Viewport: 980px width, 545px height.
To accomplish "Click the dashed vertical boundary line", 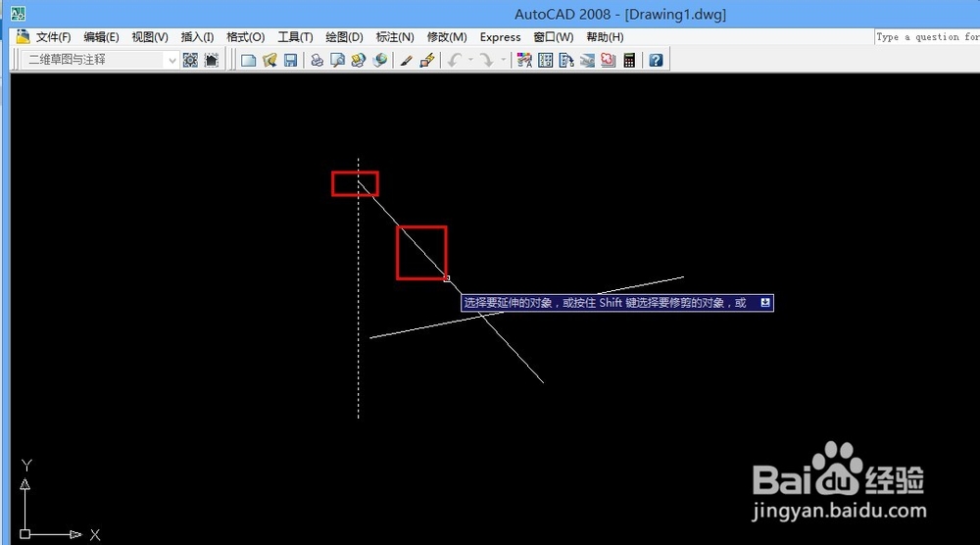I will (358, 287).
